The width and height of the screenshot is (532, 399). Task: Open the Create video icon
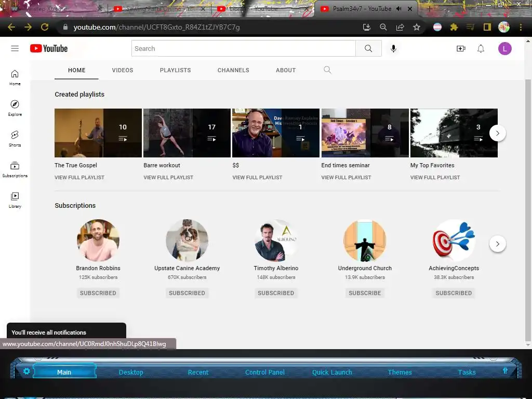461,48
